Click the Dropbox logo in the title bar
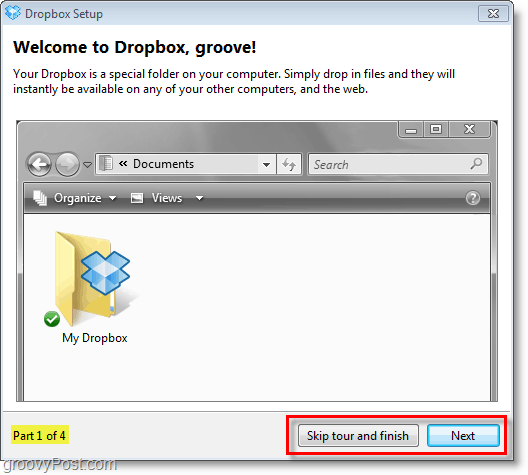 coord(13,13)
